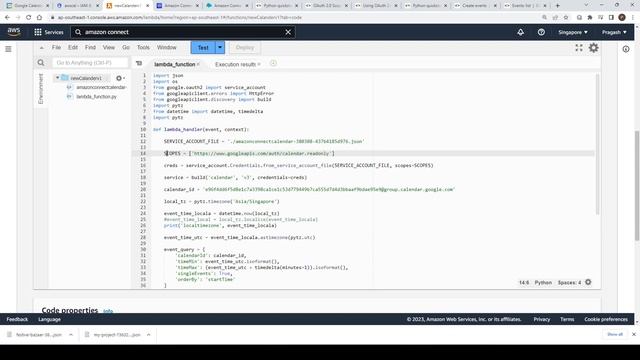This screenshot has width=640, height=360.
Task: Bookmark this page with the star icon
Action: pyautogui.click(x=566, y=18)
